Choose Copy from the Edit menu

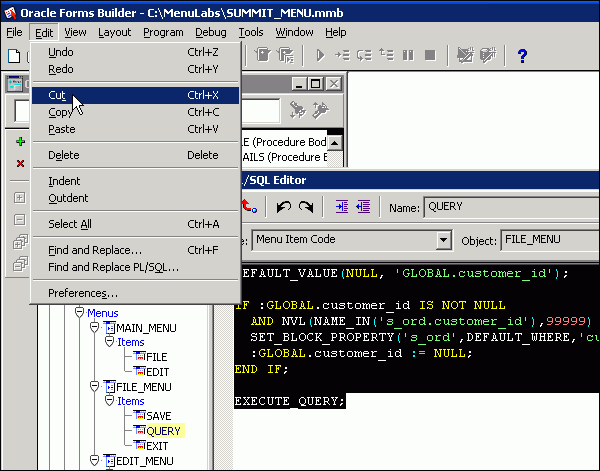point(135,112)
